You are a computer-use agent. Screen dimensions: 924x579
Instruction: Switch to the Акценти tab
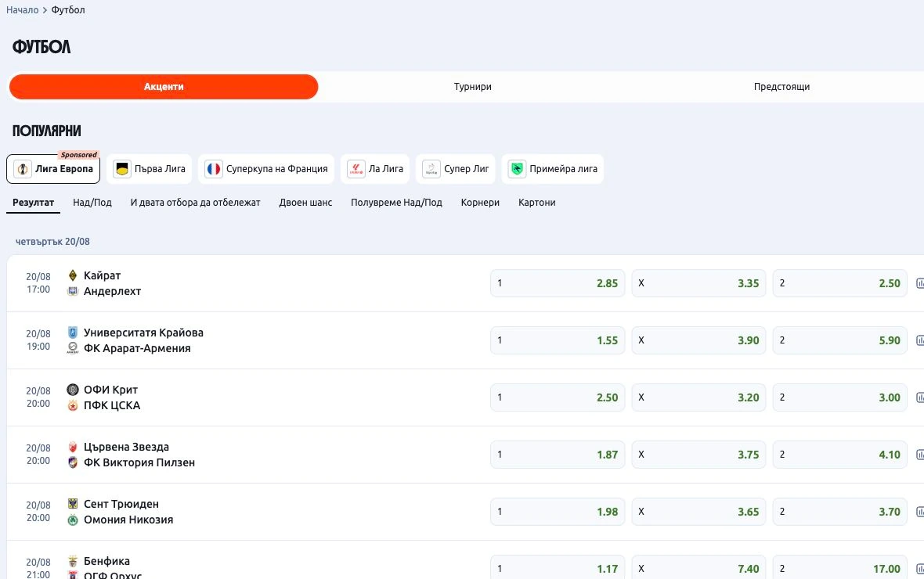coord(164,87)
